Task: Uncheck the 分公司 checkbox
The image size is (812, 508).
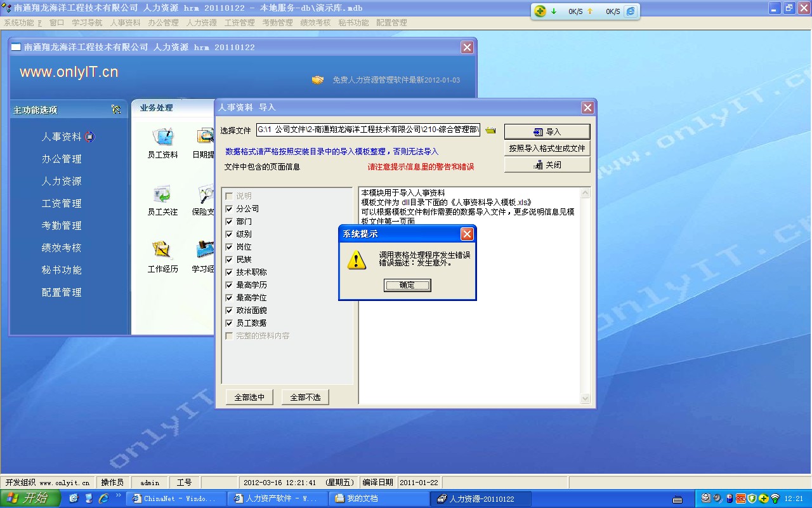Action: coord(229,209)
